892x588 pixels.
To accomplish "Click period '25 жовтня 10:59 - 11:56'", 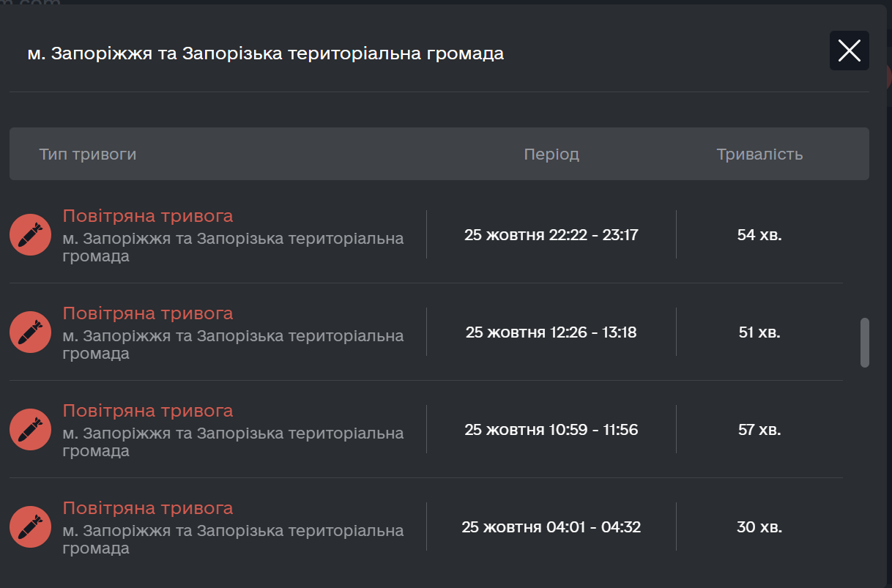I will coord(551,430).
